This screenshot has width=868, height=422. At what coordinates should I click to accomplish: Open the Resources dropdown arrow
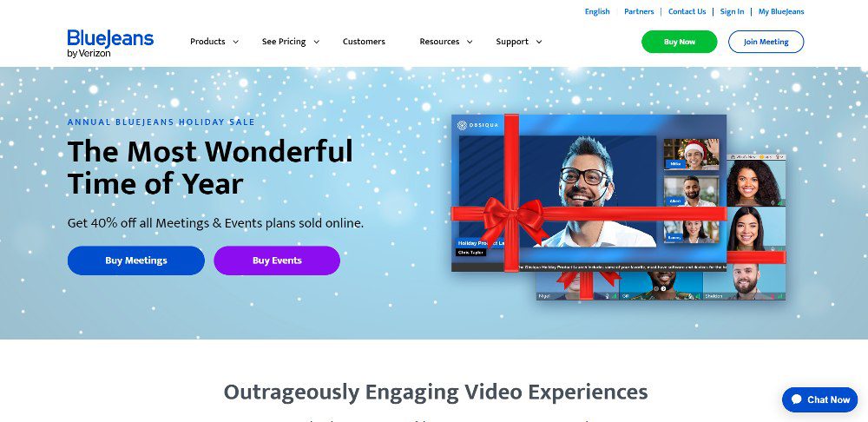[x=470, y=42]
